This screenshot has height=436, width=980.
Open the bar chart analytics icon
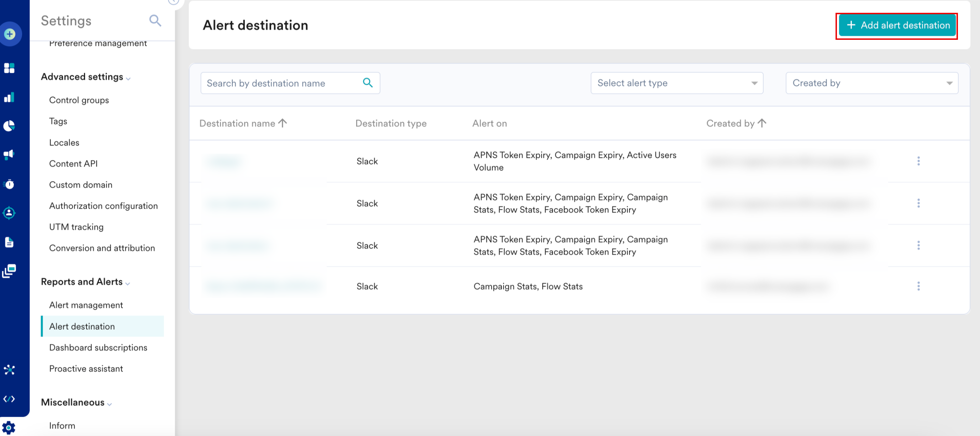[9, 97]
